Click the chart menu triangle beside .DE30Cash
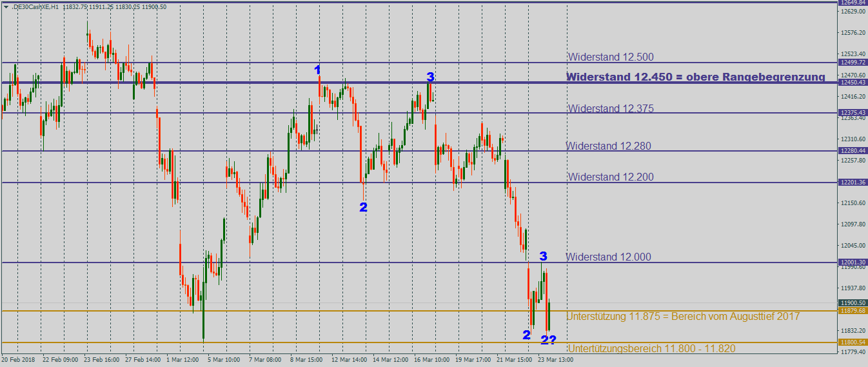This screenshot has width=868, height=367. coord(6,6)
